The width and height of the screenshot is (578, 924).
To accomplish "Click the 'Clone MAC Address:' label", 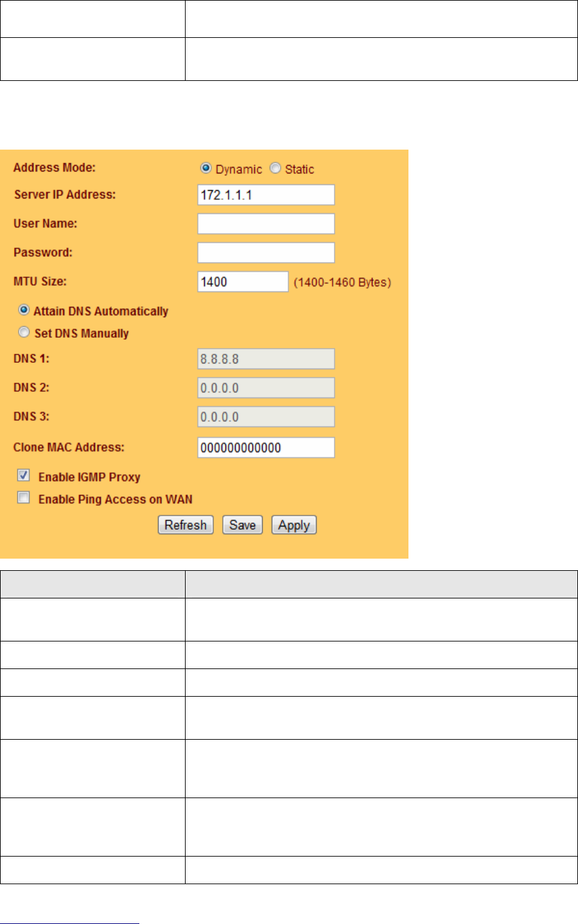I will click(x=69, y=447).
